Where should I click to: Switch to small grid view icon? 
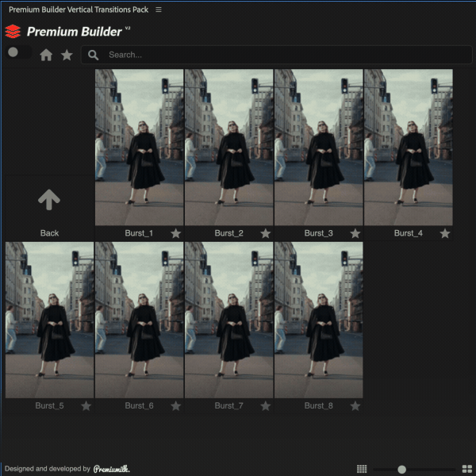(362, 469)
